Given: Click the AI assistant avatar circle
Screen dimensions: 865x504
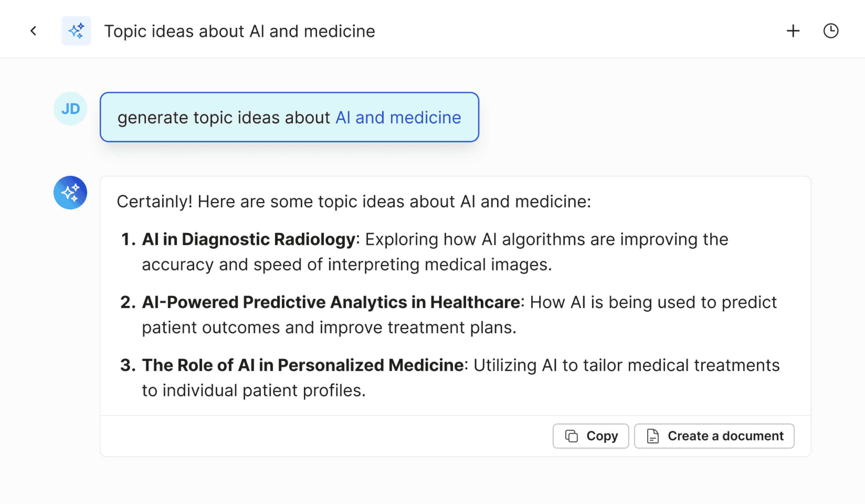Looking at the screenshot, I should [70, 193].
